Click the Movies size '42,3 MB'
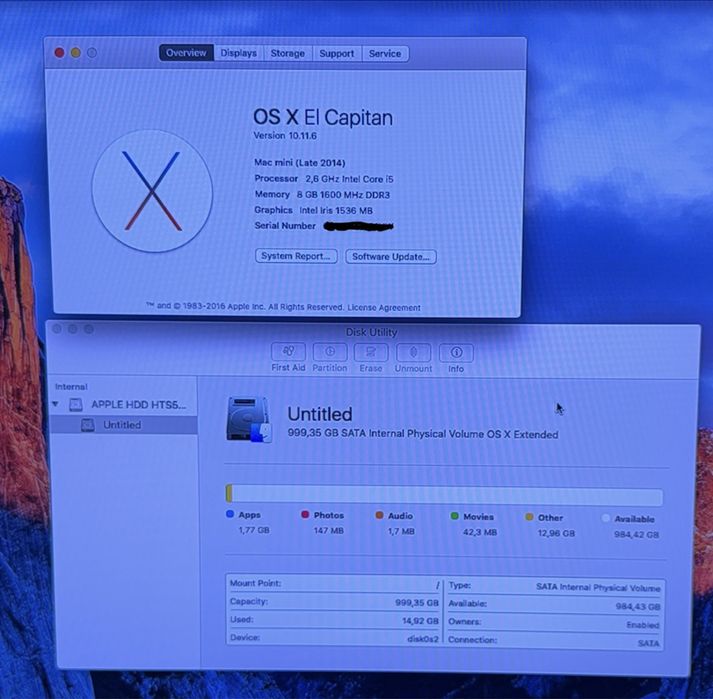 480,532
